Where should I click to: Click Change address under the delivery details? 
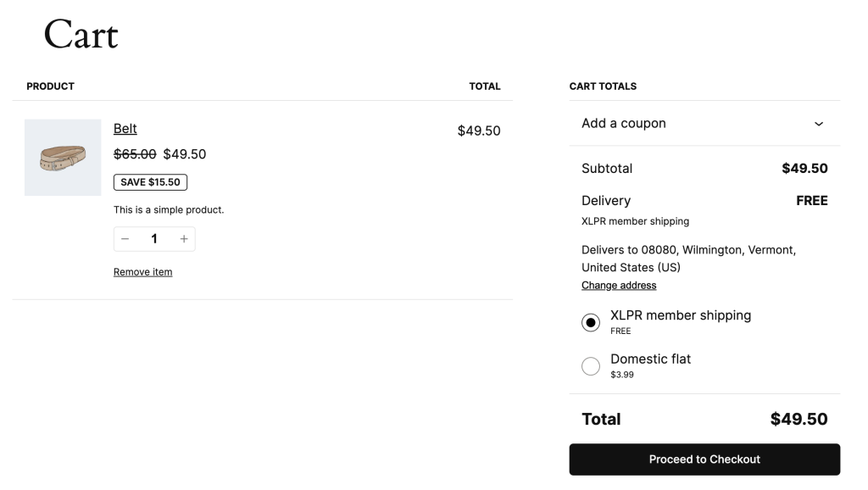pyautogui.click(x=618, y=285)
